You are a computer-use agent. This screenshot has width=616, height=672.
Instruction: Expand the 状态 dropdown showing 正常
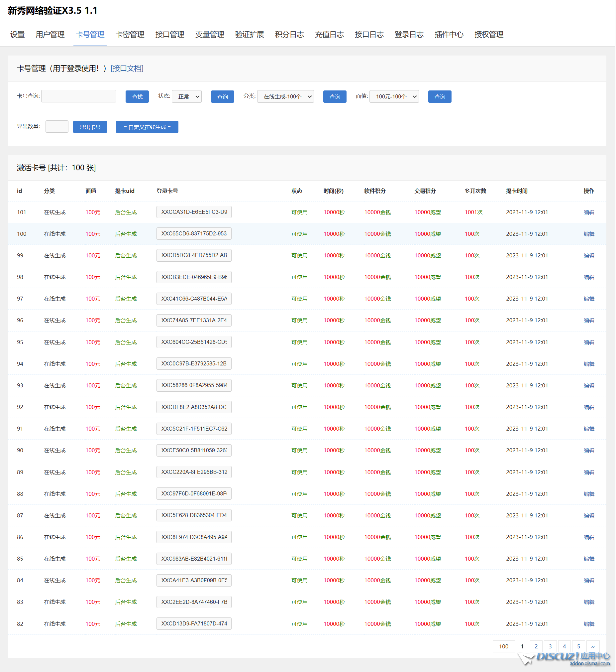[x=187, y=96]
